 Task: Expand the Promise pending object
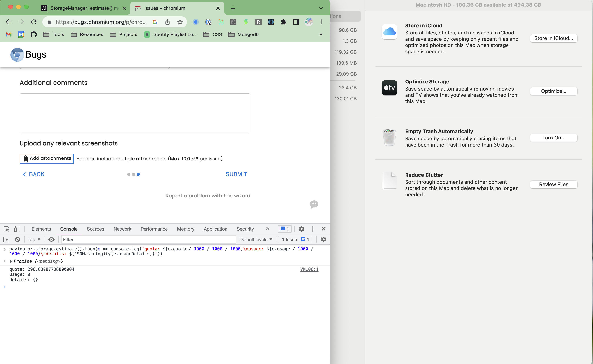point(11,261)
